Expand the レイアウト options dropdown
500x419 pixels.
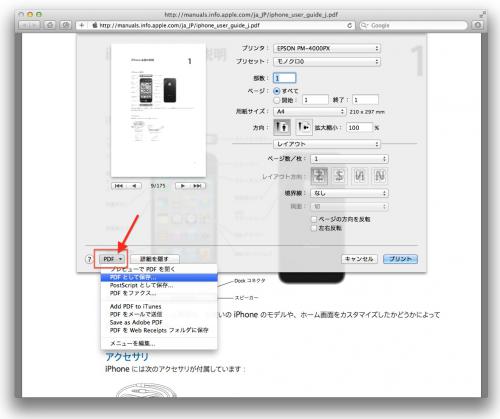[x=327, y=144]
